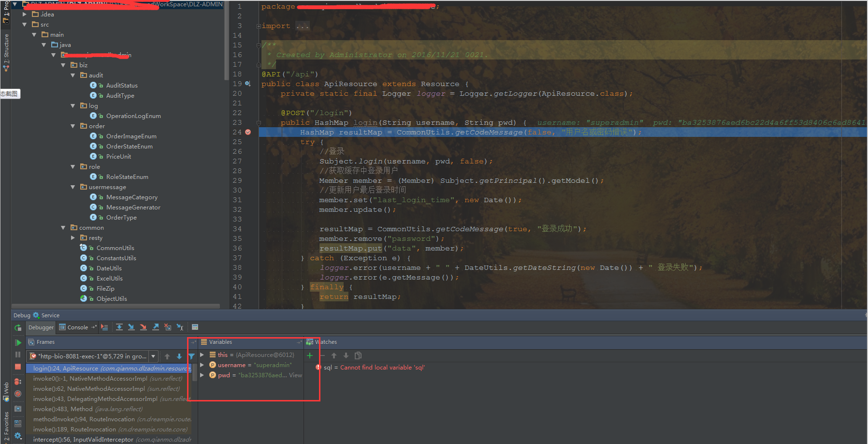Expand the 'this' variable node
Viewport: 868px width, 444px height.
202,355
